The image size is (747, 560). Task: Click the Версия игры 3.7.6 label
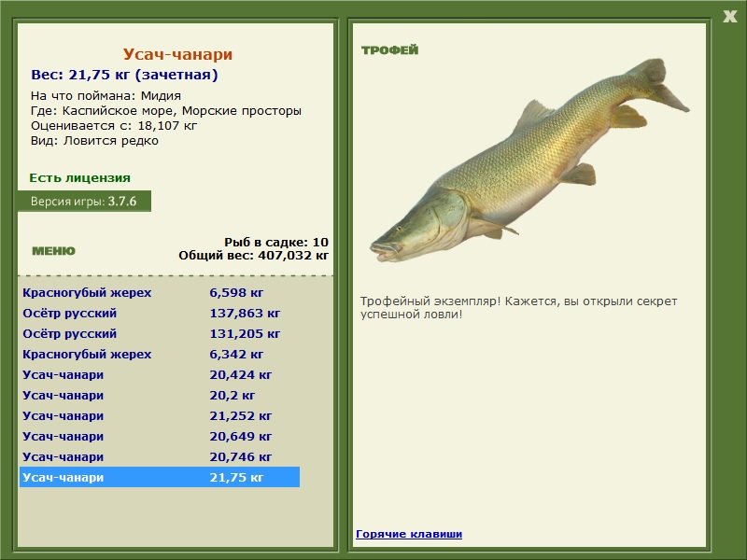point(83,202)
